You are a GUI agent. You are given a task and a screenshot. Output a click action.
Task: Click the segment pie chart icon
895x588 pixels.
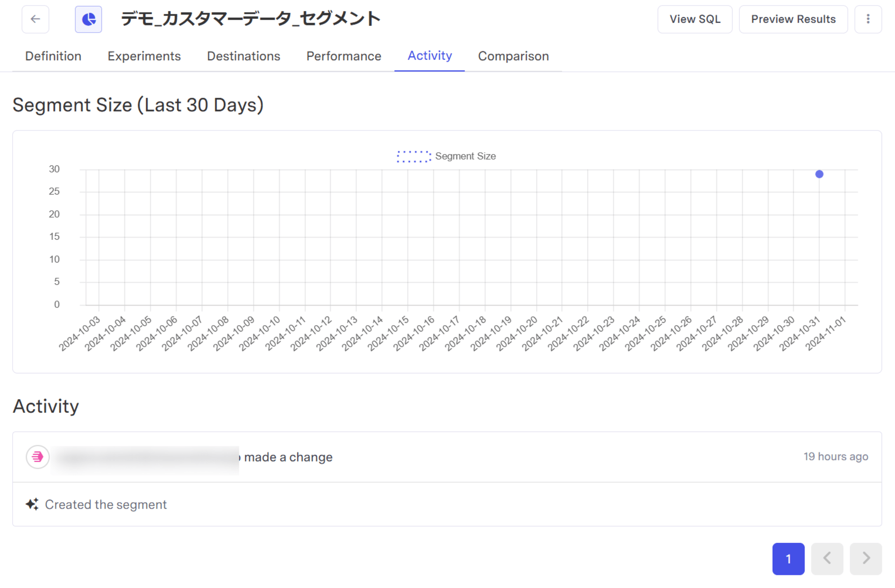[89, 19]
